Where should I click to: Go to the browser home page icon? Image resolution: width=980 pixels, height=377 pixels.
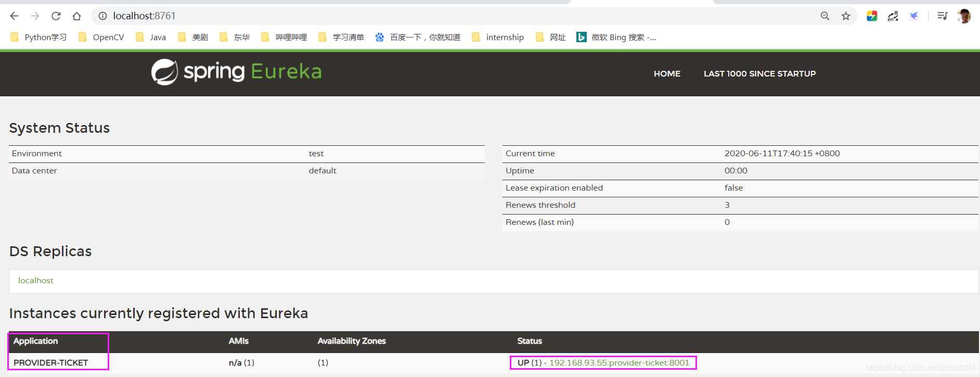point(76,16)
